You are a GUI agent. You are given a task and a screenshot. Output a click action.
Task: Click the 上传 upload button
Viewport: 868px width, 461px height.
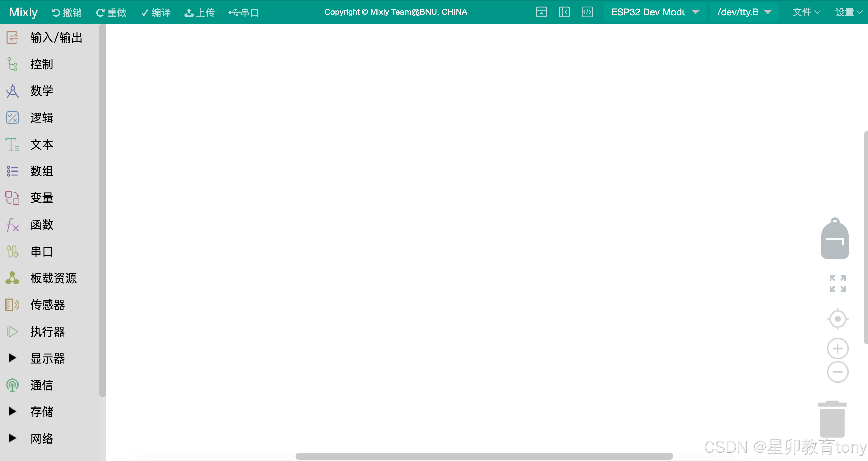200,13
